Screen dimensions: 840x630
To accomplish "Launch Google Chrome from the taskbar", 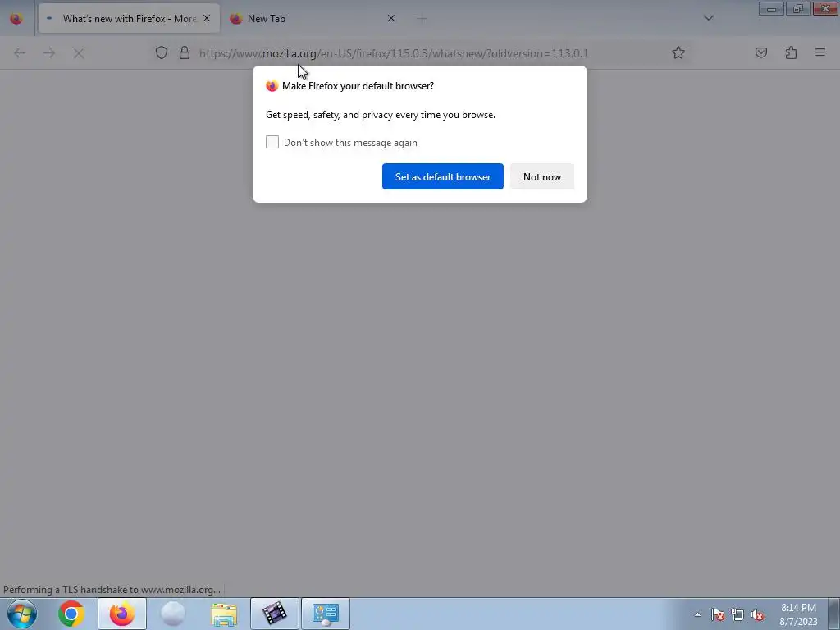I will click(71, 614).
